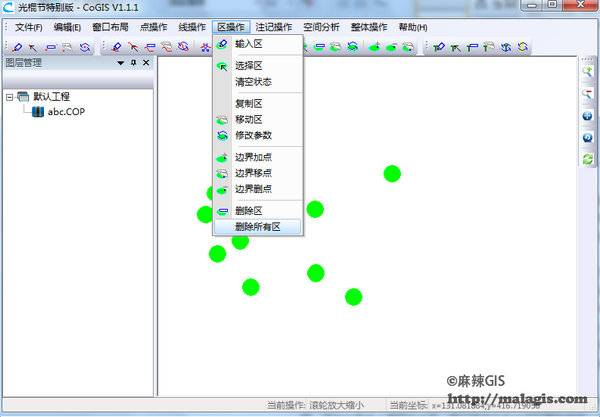Select boundary move point toolbar icon
The height and width of the screenshot is (417, 600).
tap(408, 47)
